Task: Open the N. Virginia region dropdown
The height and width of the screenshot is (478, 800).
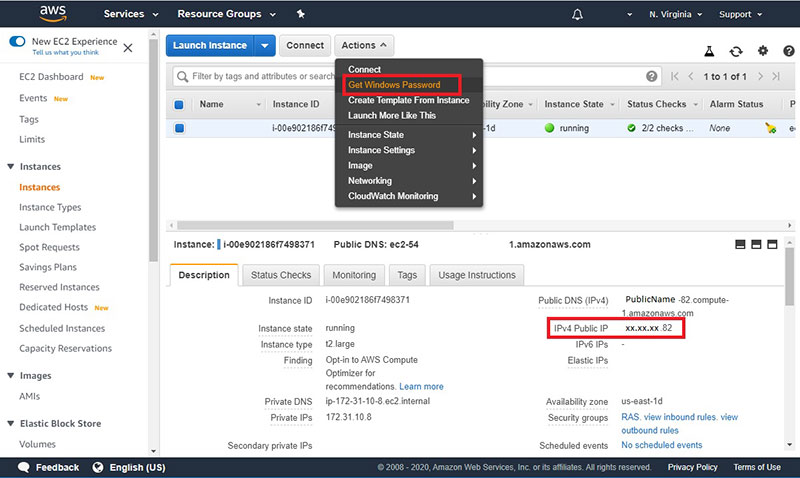Action: coord(676,14)
